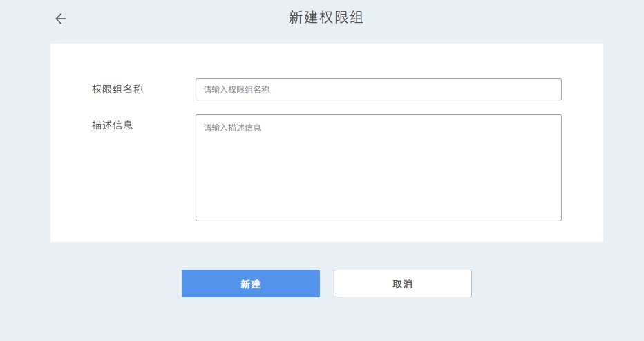Focus the 权限组名称 input field

pyautogui.click(x=378, y=89)
